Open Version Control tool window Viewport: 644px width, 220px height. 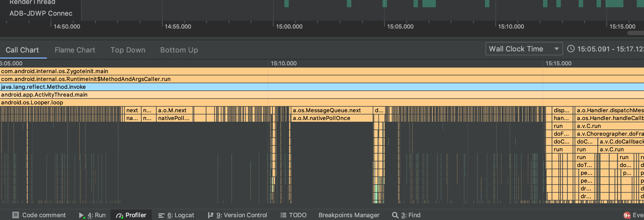pyautogui.click(x=237, y=215)
